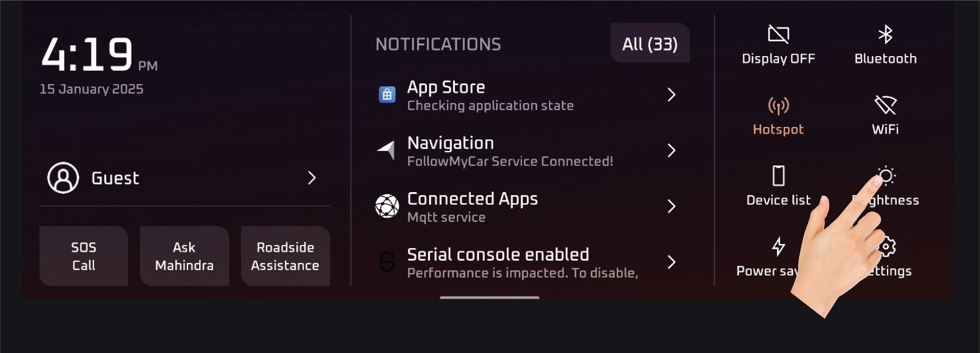
Task: Open the Device list icon
Action: click(x=778, y=176)
